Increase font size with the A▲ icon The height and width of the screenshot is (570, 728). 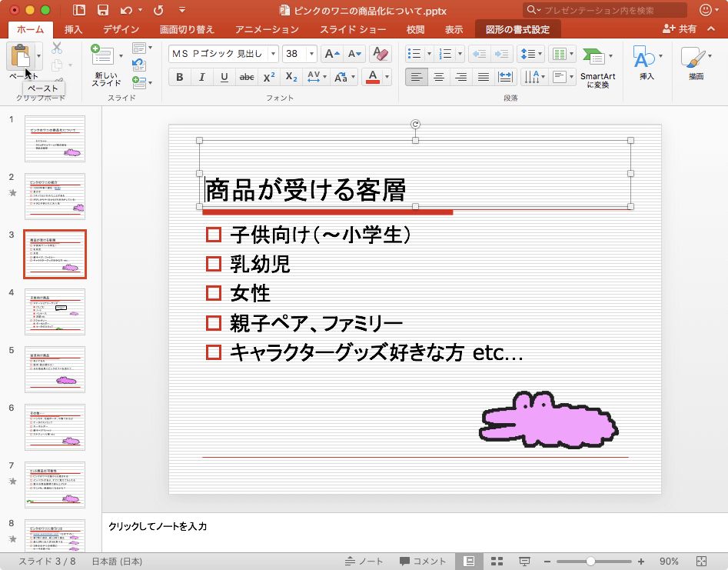point(332,54)
